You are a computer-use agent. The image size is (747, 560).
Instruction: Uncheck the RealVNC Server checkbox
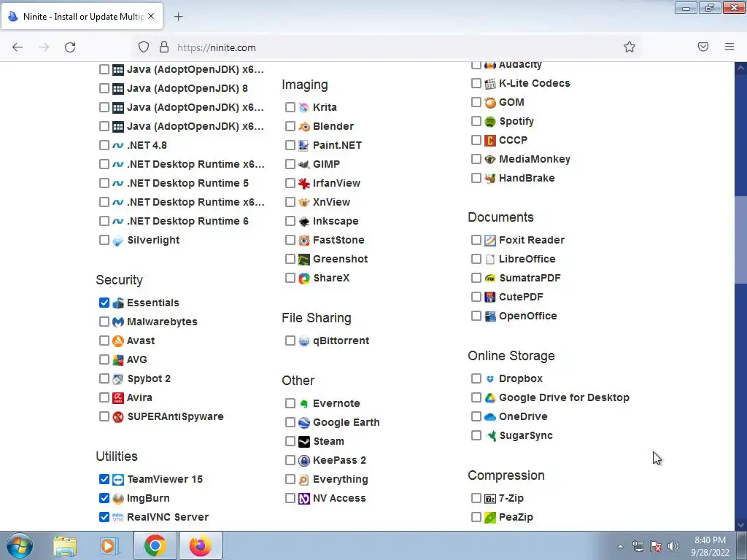pyautogui.click(x=104, y=517)
